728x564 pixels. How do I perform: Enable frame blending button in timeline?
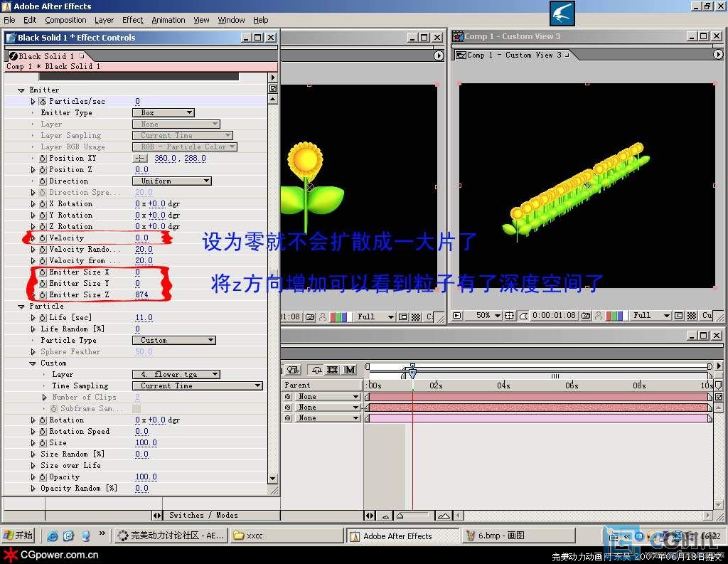pyautogui.click(x=333, y=370)
